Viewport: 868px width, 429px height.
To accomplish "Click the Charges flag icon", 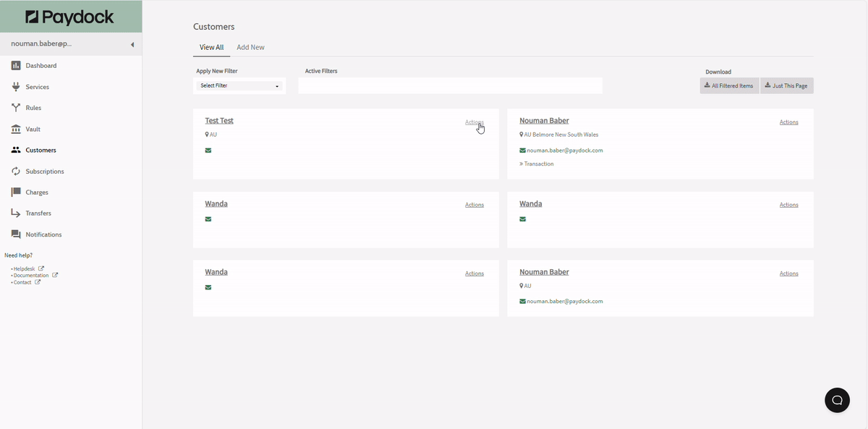I will pyautogui.click(x=16, y=192).
